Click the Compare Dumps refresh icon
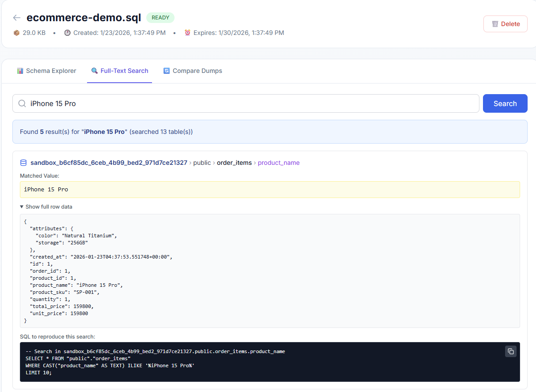The width and height of the screenshot is (536, 392). tap(167, 71)
